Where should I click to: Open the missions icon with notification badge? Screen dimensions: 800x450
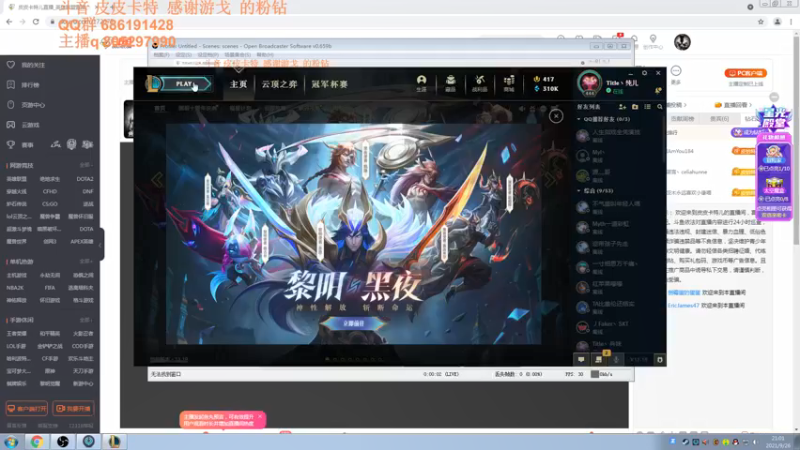(x=599, y=359)
